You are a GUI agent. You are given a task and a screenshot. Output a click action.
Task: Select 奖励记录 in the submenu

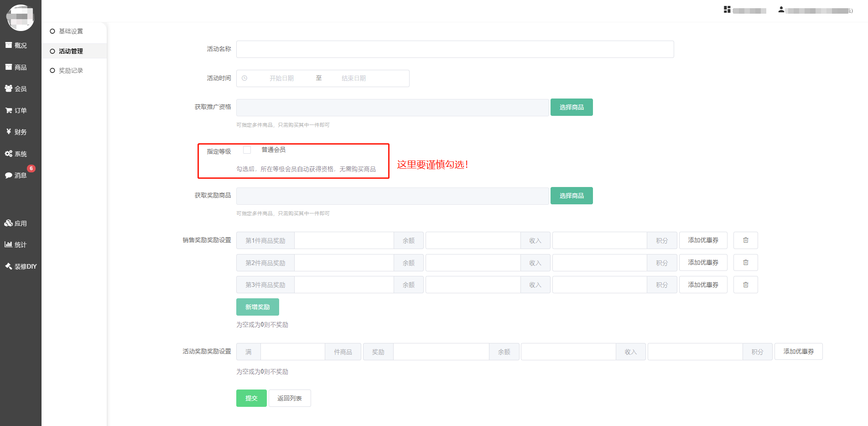(71, 71)
